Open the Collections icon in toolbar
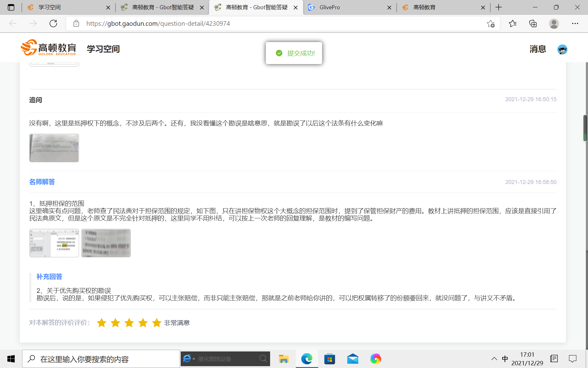 533,24
